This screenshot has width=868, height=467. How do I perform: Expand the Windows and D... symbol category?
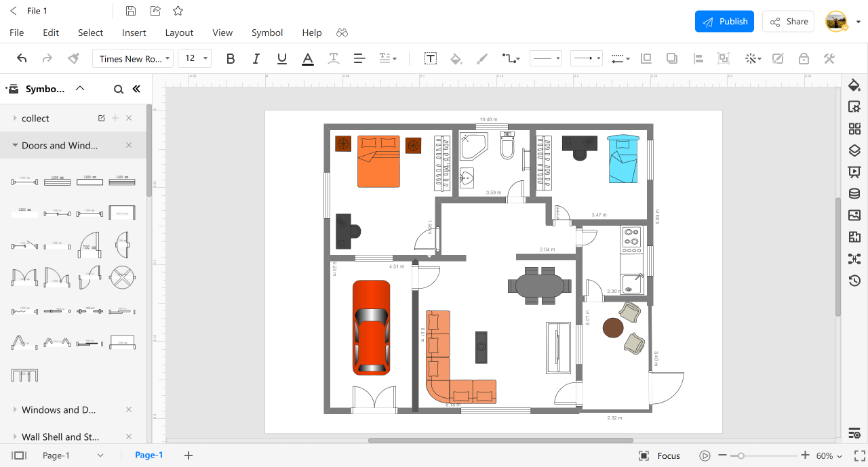[58, 410]
